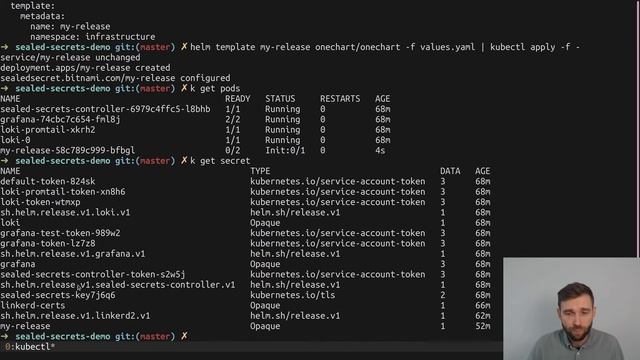Select secret name loki-promtail-token-xn8h6

63,192
